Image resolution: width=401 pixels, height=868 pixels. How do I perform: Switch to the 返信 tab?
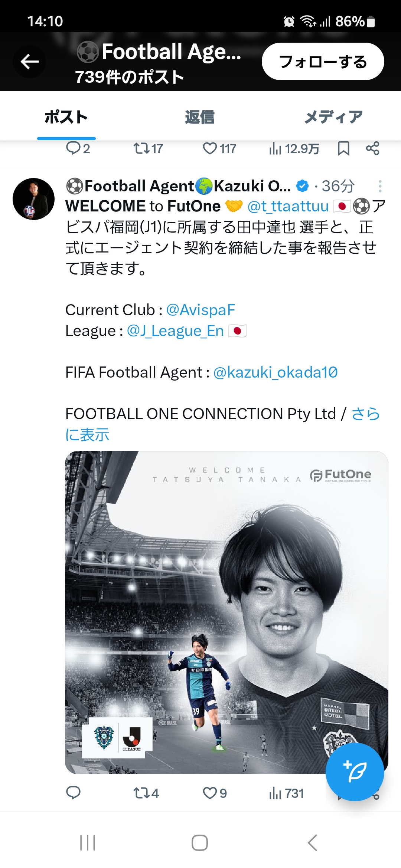click(200, 117)
